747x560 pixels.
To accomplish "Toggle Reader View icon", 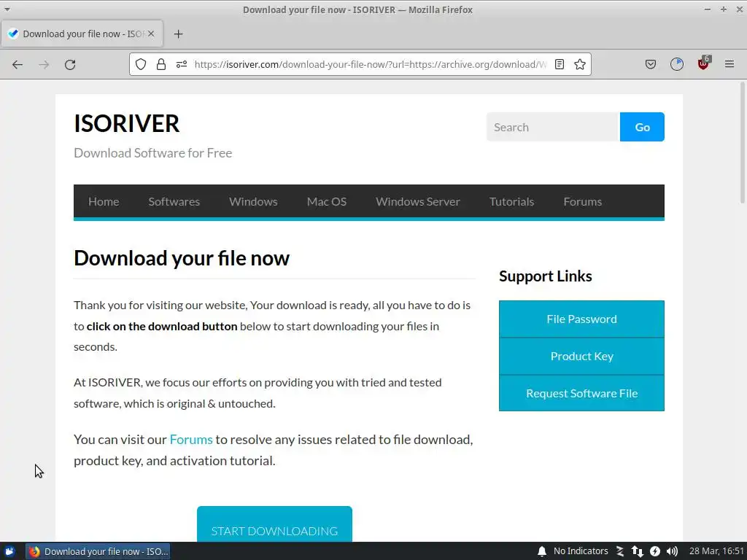I will pyautogui.click(x=560, y=64).
